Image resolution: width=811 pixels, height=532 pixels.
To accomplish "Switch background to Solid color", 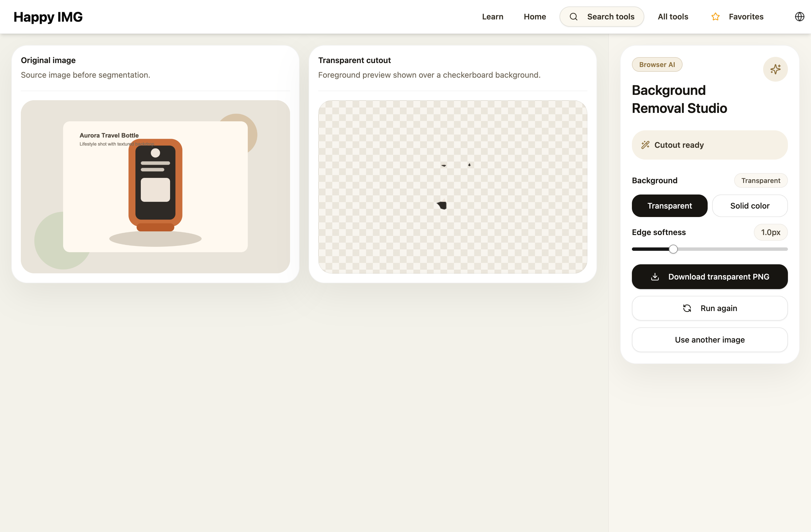I will tap(750, 206).
